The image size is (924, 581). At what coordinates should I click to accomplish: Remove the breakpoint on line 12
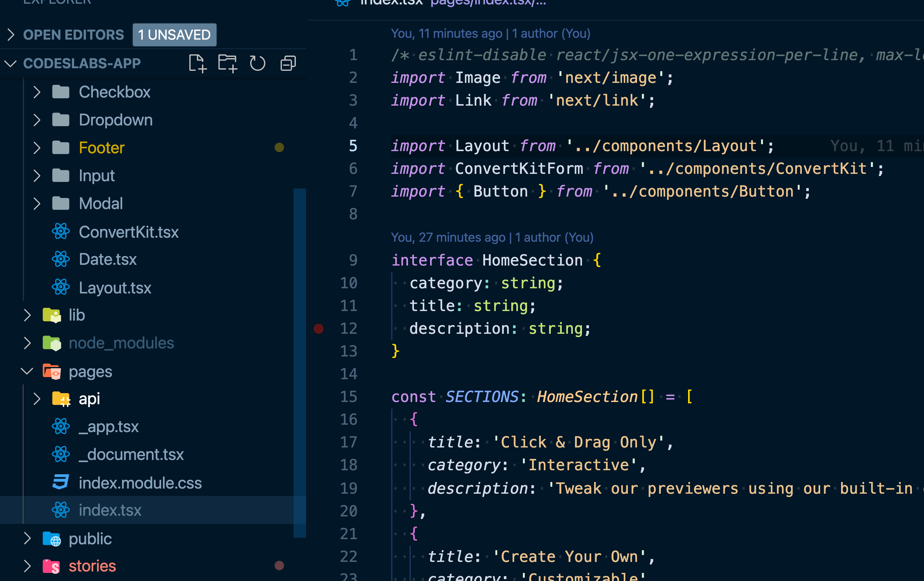pyautogui.click(x=319, y=329)
